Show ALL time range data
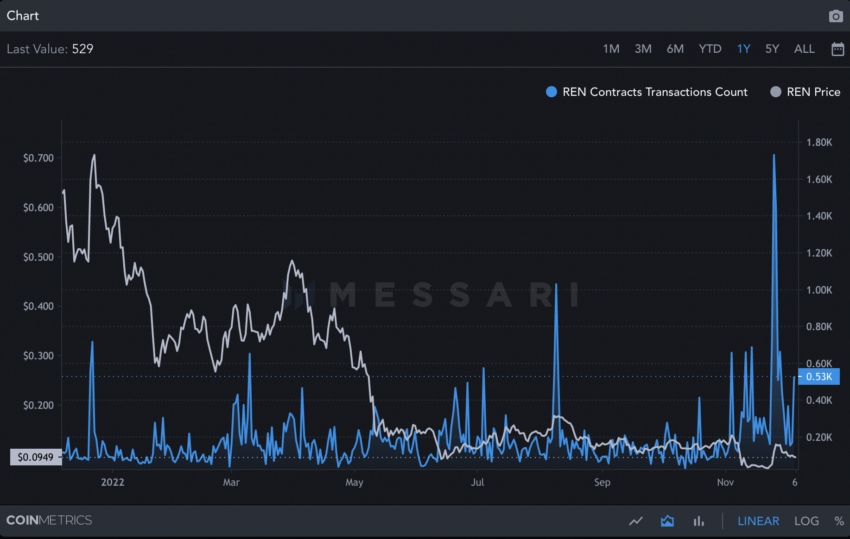 (x=804, y=49)
